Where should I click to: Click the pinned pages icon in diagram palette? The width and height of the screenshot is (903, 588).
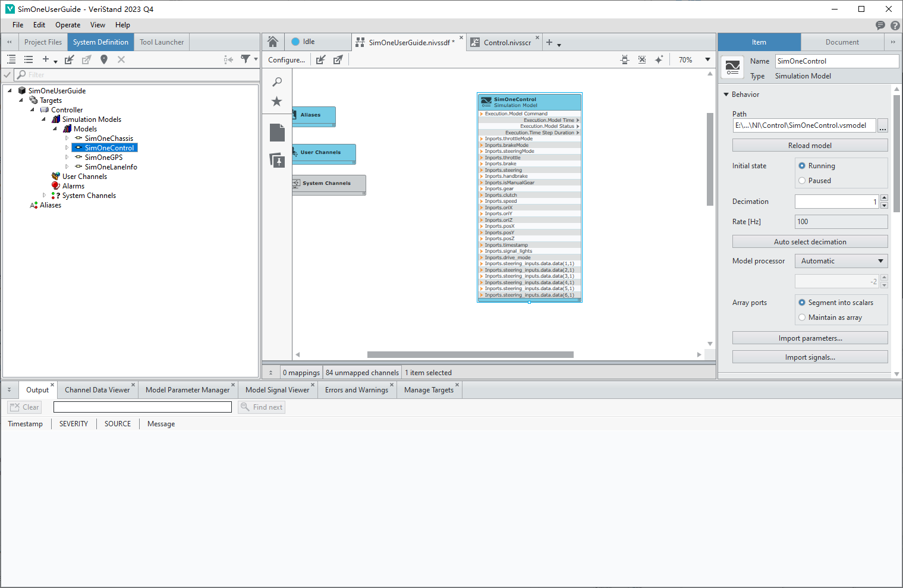[277, 160]
